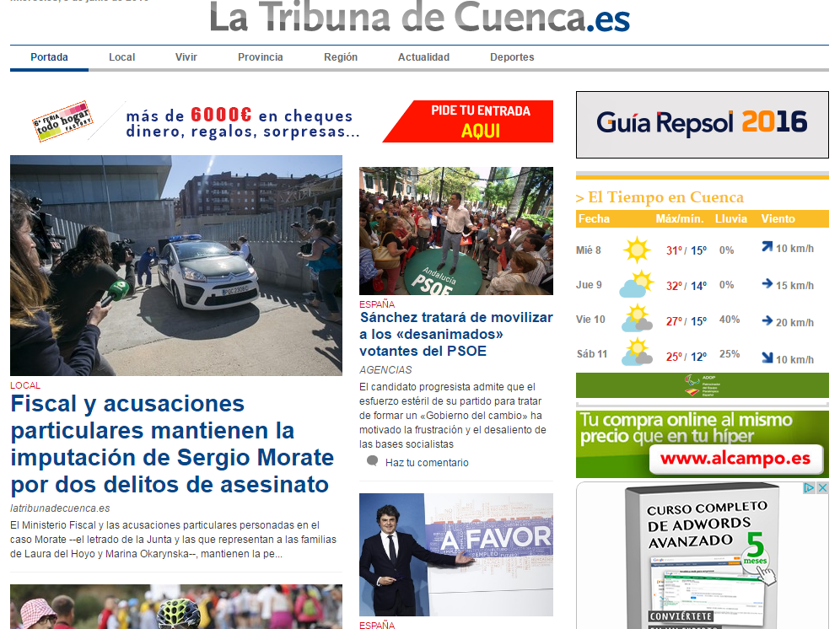Open the Portada tab

(49, 57)
